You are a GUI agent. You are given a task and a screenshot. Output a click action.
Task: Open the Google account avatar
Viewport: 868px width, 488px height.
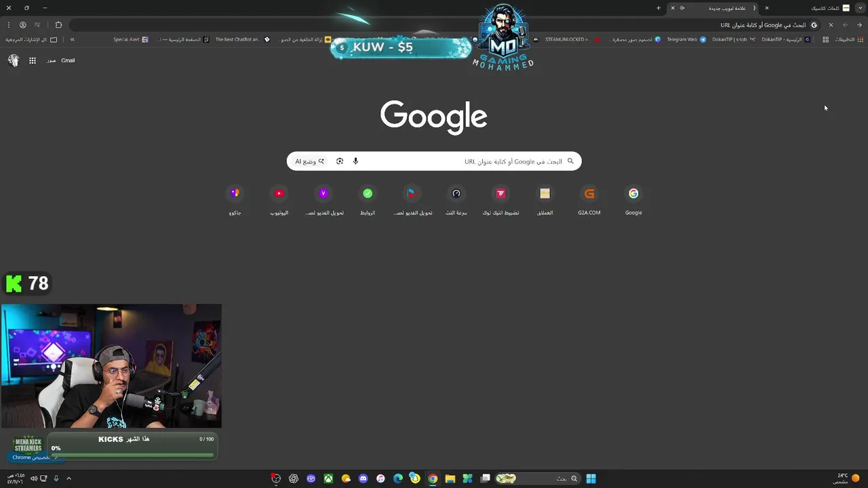14,60
